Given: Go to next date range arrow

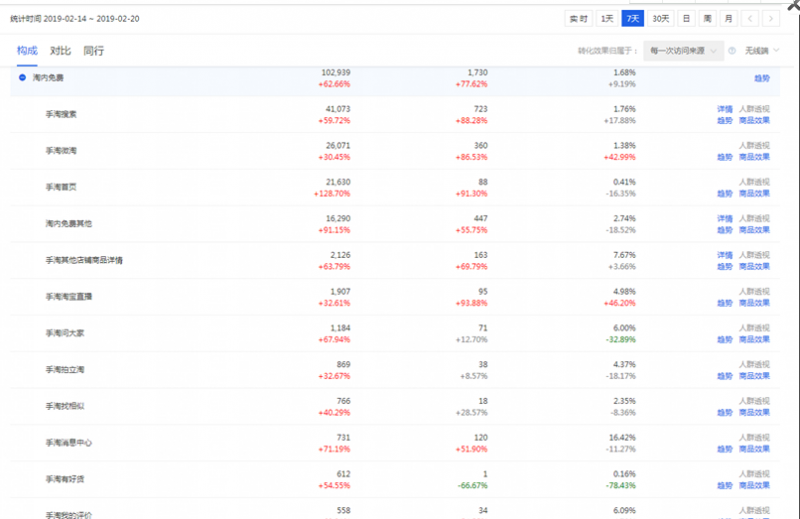Looking at the screenshot, I should 771,19.
